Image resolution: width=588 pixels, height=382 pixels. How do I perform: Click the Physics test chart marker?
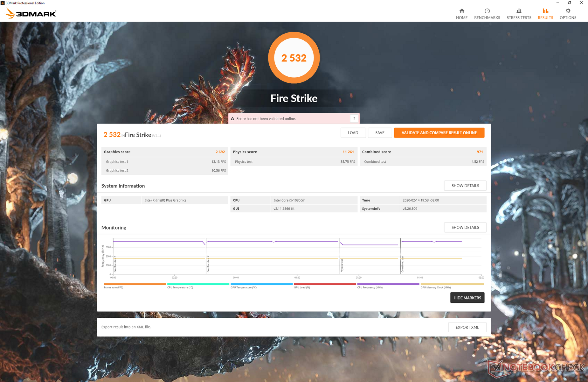pos(342,266)
